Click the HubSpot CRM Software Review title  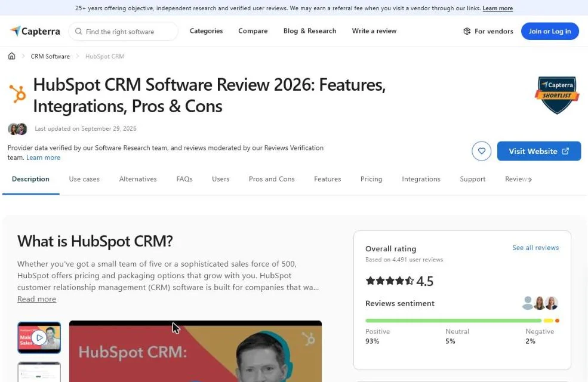(210, 95)
